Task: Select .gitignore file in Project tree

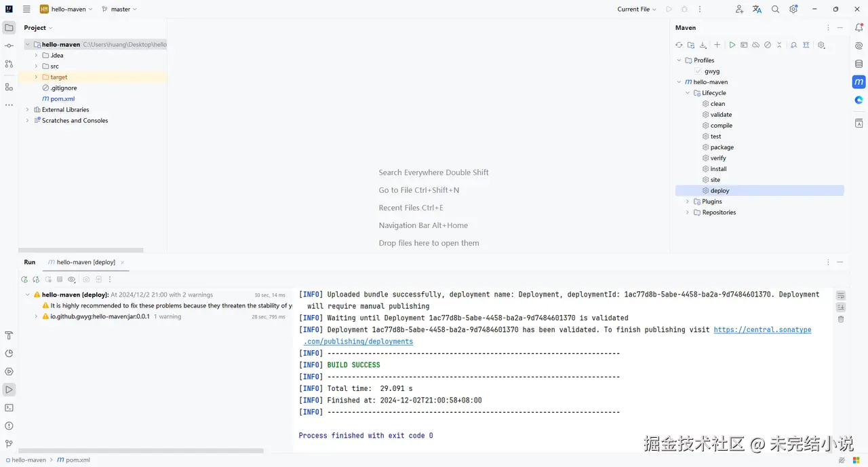Action: (x=63, y=88)
